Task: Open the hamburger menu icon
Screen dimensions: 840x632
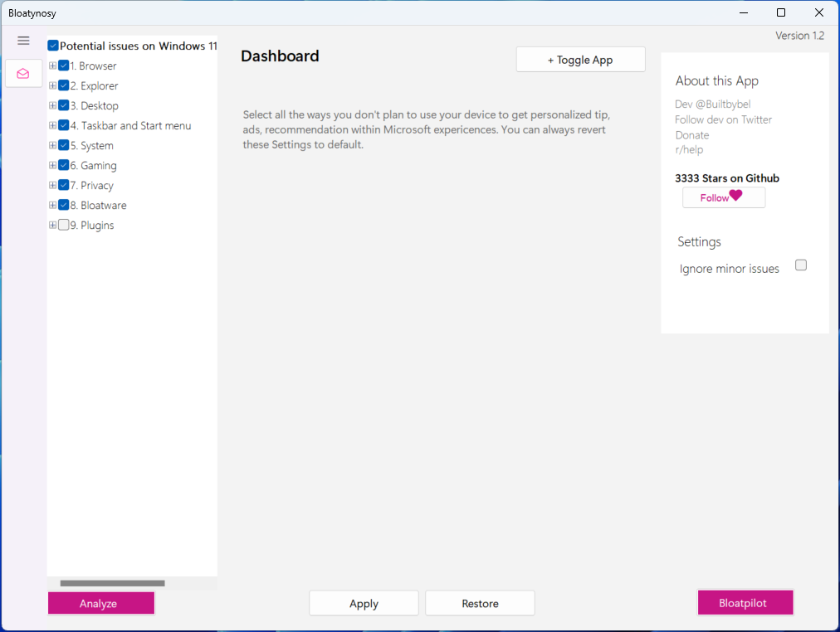Action: [x=23, y=40]
